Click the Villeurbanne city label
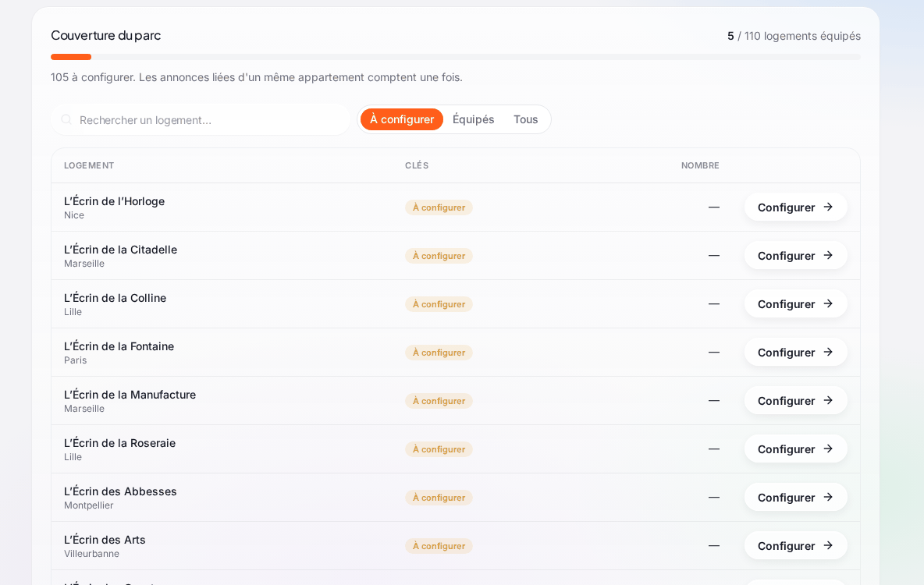The height and width of the screenshot is (585, 924). point(91,553)
